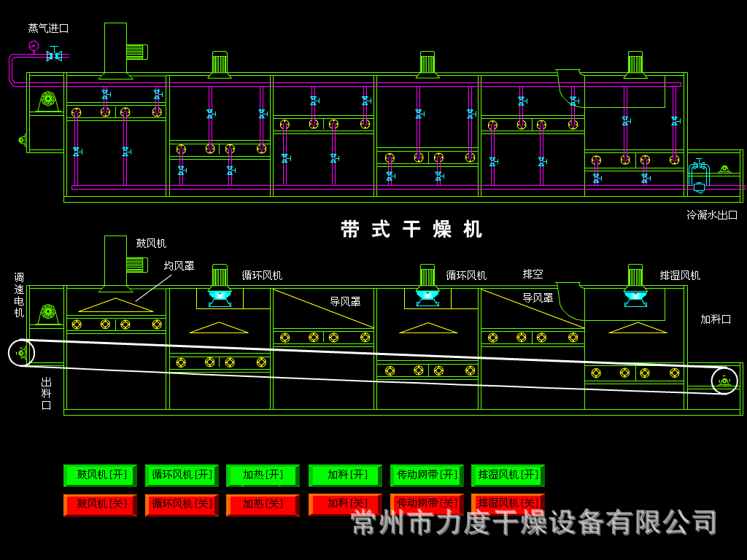Select the condensate trap near 冷凝水出口
This screenshot has width=747, height=560.
[x=699, y=176]
